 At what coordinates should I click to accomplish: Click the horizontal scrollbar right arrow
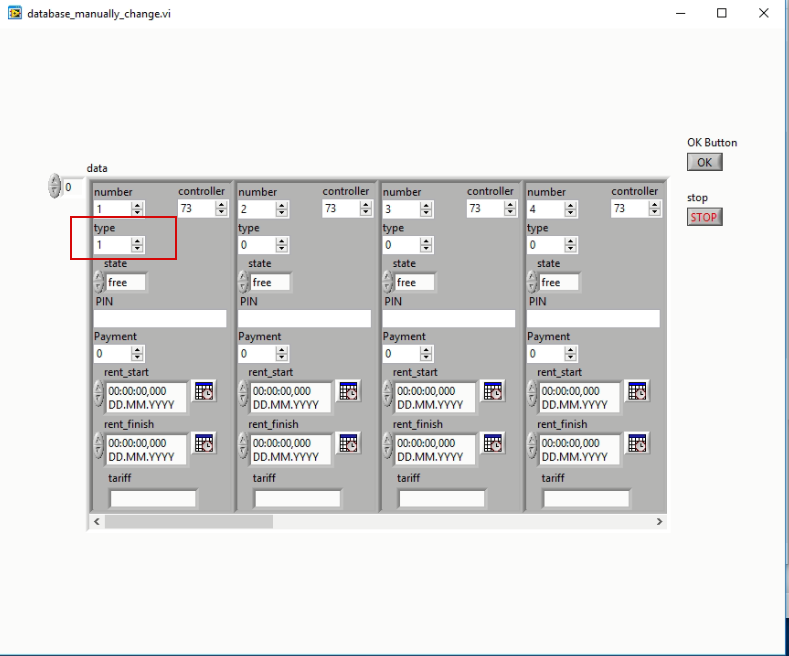[659, 522]
